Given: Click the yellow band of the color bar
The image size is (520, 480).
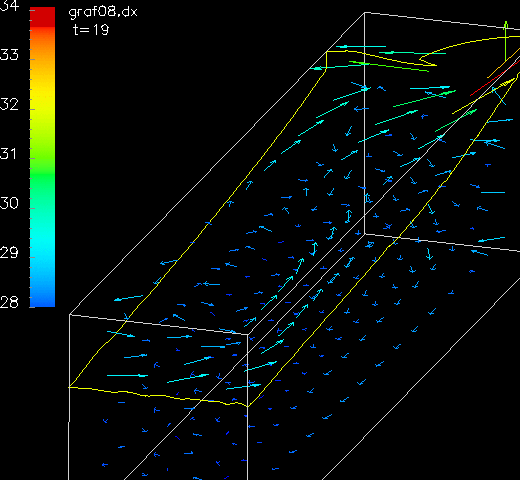Looking at the screenshot, I should point(42,100).
